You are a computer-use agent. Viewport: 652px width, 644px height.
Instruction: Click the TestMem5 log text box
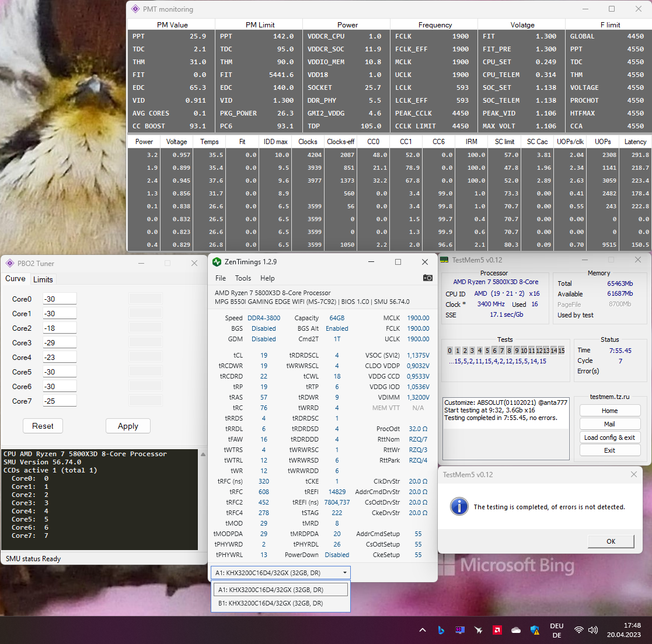click(505, 428)
